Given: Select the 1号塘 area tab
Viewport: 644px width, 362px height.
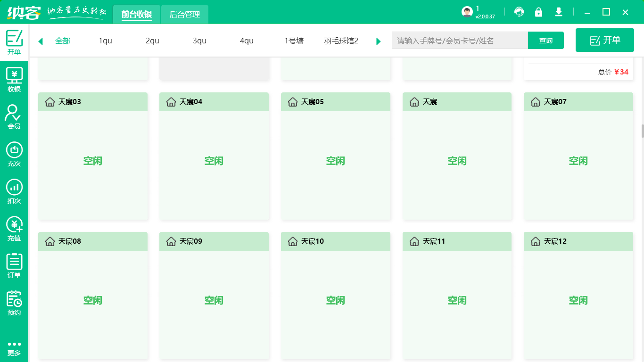Looking at the screenshot, I should coord(294,41).
